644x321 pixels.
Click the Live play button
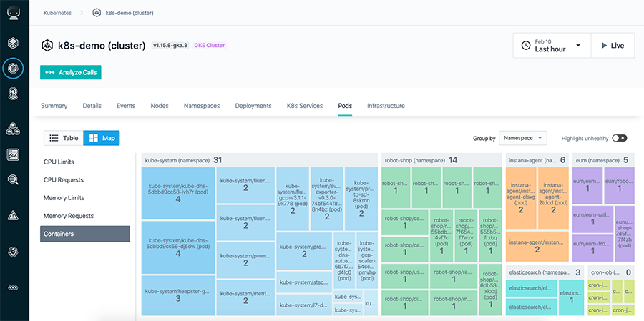pyautogui.click(x=613, y=46)
